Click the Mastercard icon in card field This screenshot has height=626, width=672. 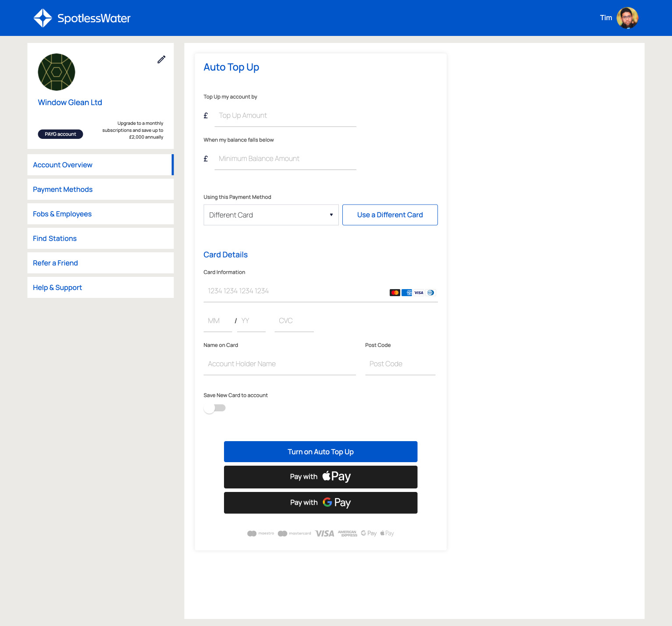point(395,293)
